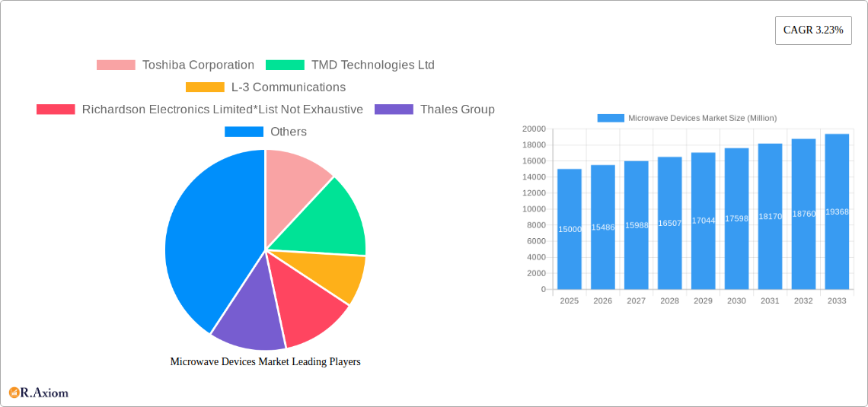Click the 2026 bar showing 15486
Screen dimensions: 868x407
tap(603, 227)
